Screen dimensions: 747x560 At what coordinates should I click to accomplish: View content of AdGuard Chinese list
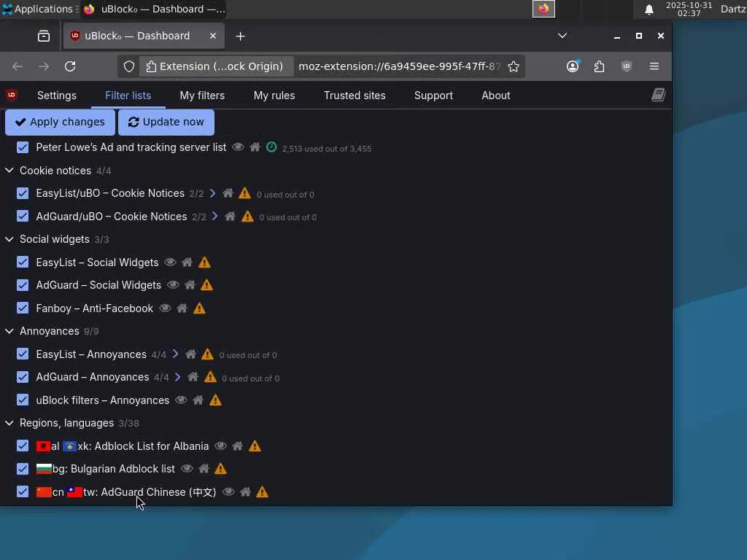tap(228, 492)
